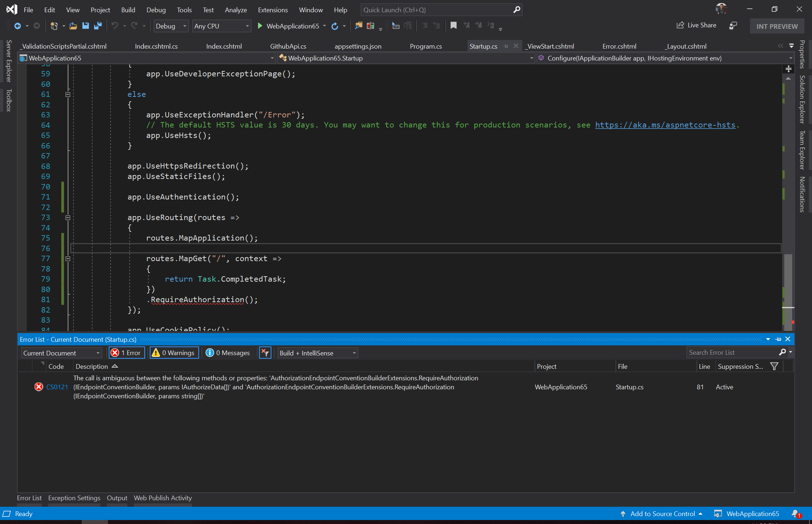Follow the aka.ms aspnetcore-hsts link

point(665,125)
